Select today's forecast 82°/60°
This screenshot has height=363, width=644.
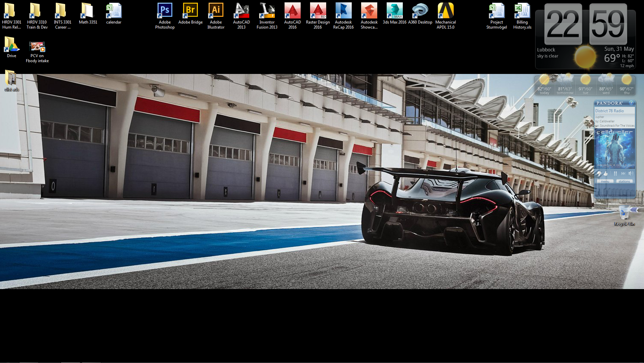click(x=544, y=85)
